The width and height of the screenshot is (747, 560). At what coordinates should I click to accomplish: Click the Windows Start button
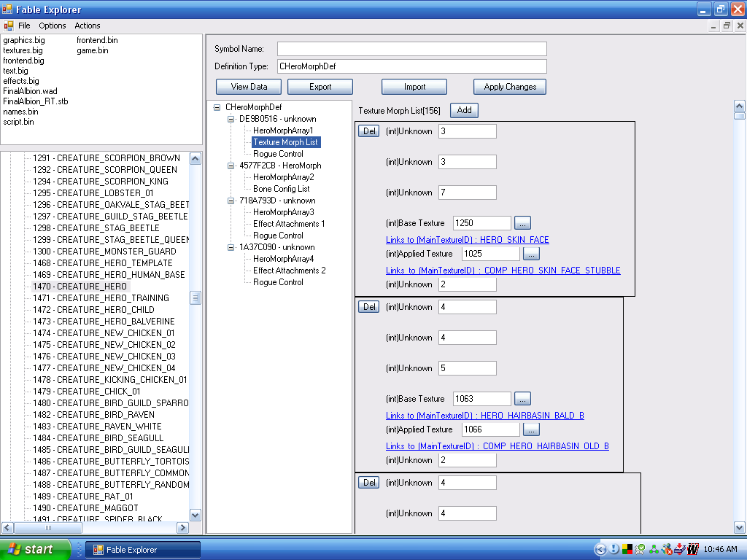tap(36, 549)
